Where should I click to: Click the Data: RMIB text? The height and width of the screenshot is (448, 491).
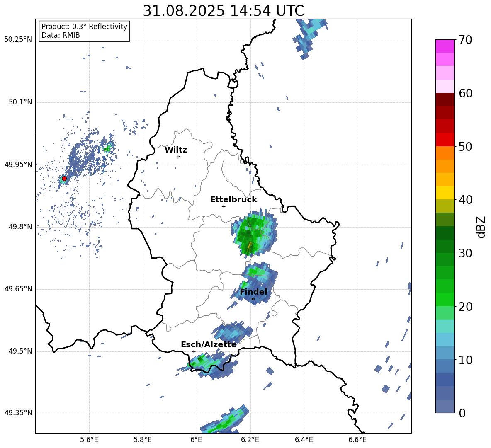coord(61,35)
